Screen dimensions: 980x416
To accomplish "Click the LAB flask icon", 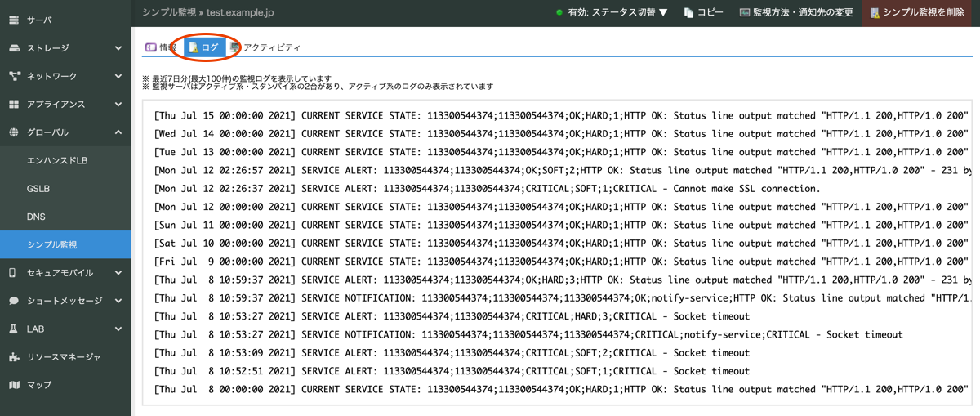I will point(14,329).
